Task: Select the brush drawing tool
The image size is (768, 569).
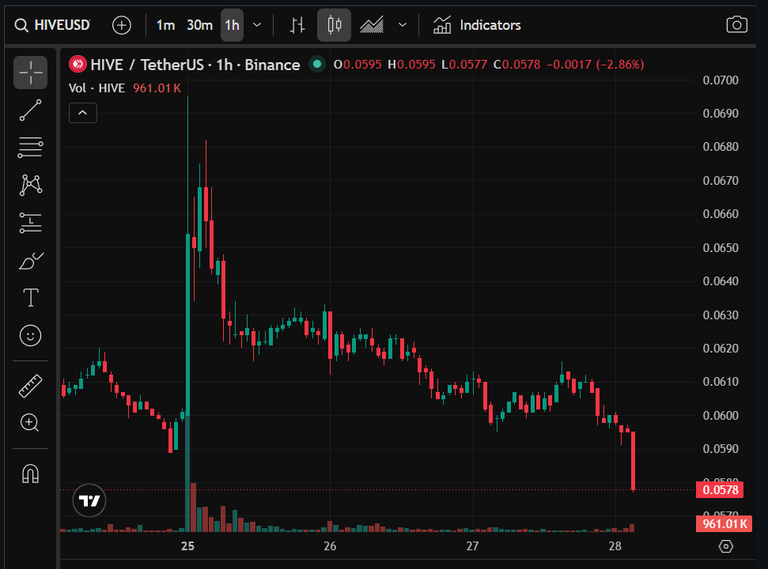Action: (30, 261)
